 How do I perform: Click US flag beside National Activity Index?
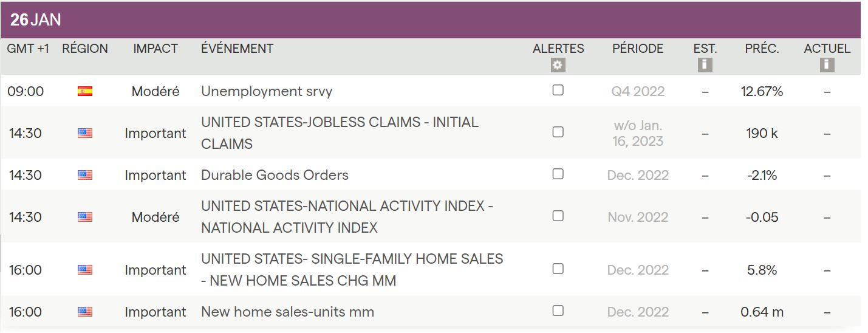pos(85,217)
